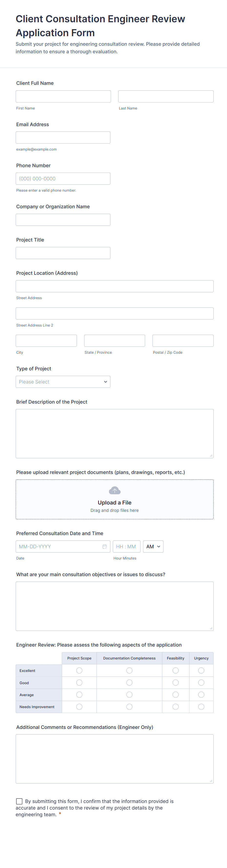Click the Company or Organization Name field
Viewport: 227px width, 868px height.
coord(63,220)
